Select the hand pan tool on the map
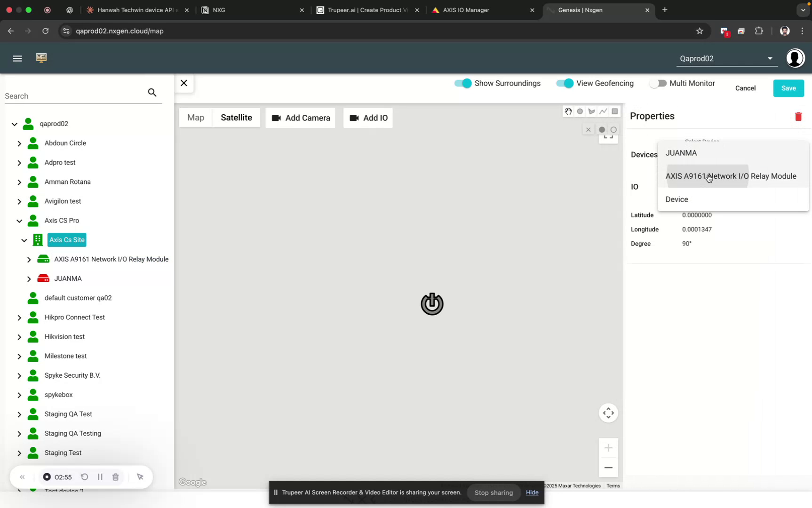Viewport: 812px width, 508px height. [x=568, y=111]
